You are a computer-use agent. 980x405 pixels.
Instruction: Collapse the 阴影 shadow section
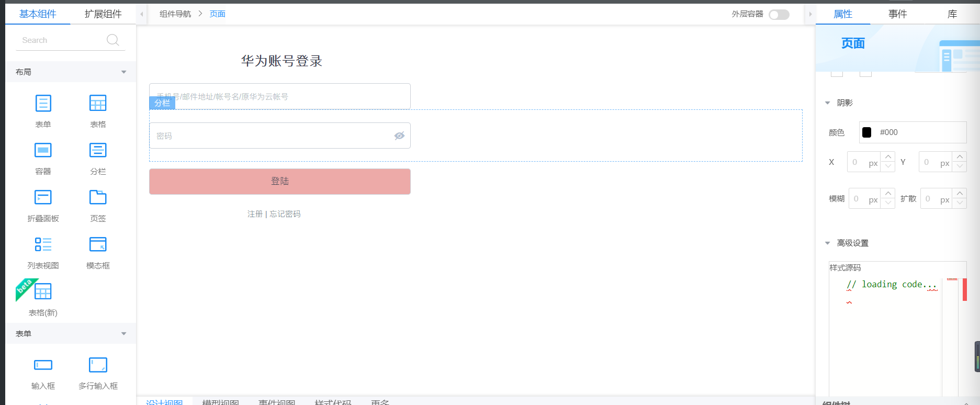click(x=827, y=103)
